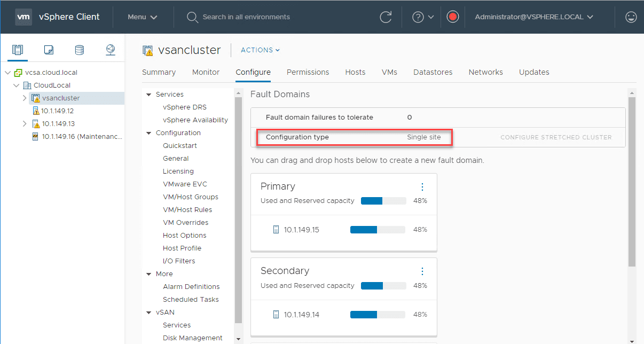This screenshot has width=644, height=344.
Task: Open Secondary fault domain options menu
Action: tap(422, 271)
